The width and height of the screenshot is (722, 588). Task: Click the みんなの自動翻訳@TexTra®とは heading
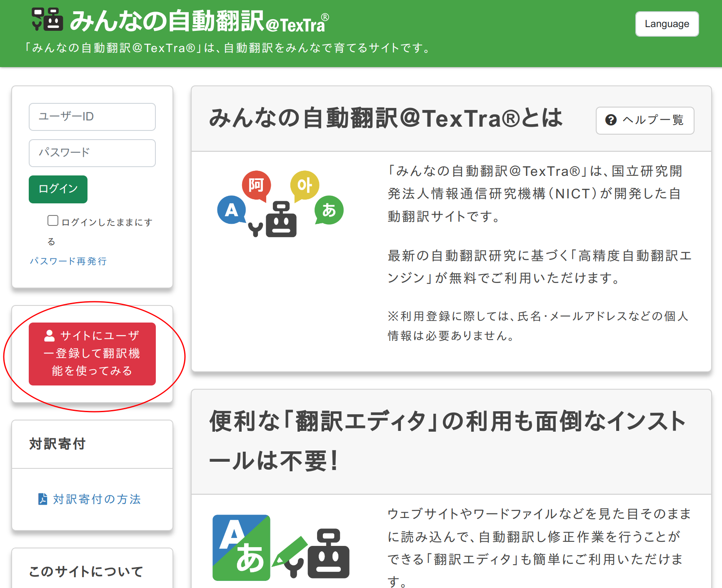pyautogui.click(x=386, y=118)
